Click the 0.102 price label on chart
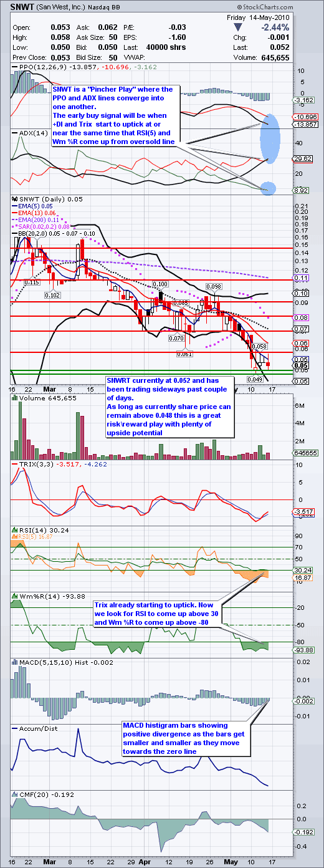The width and height of the screenshot is (324, 868). pos(52,296)
